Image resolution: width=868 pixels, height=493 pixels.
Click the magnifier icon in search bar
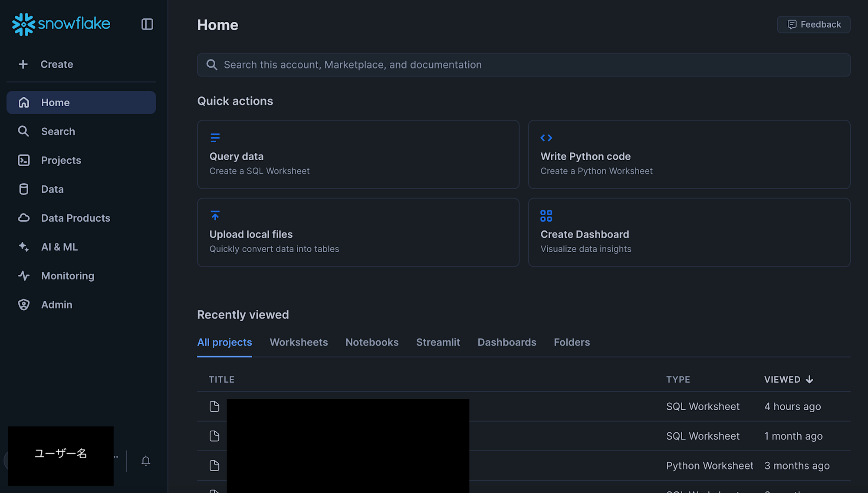tap(212, 65)
